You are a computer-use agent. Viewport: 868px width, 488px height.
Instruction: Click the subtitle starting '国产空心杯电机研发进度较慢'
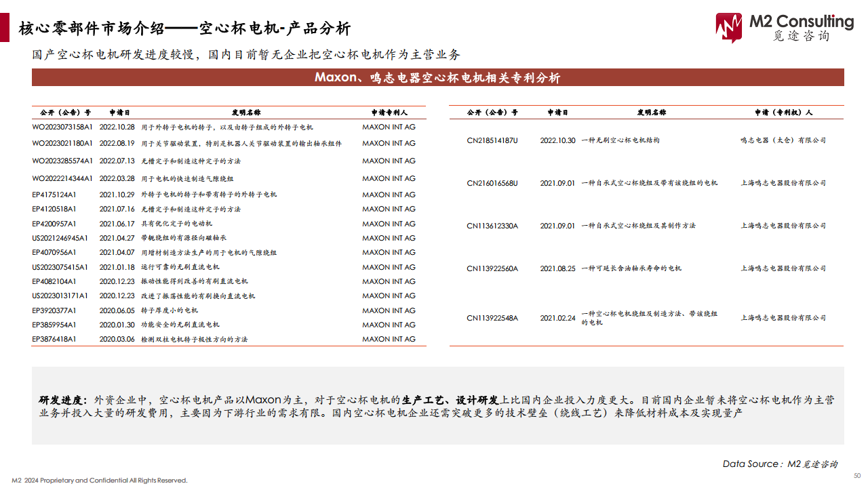(x=246, y=55)
